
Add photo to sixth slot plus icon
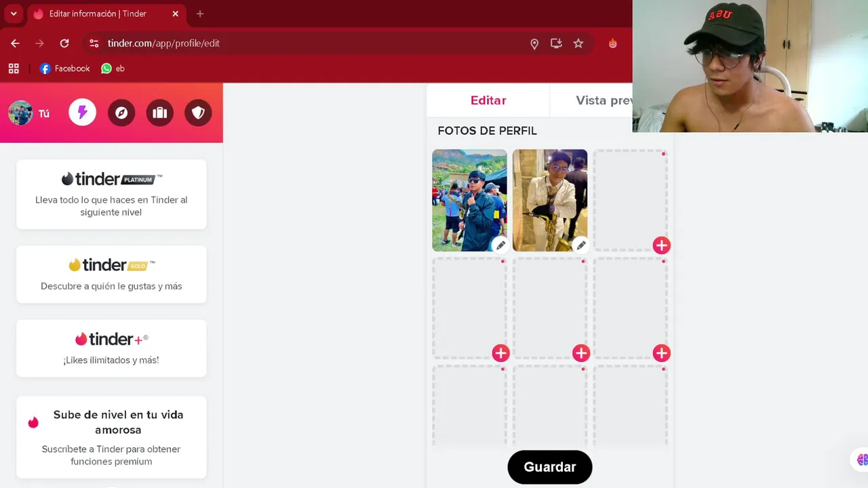[661, 353]
